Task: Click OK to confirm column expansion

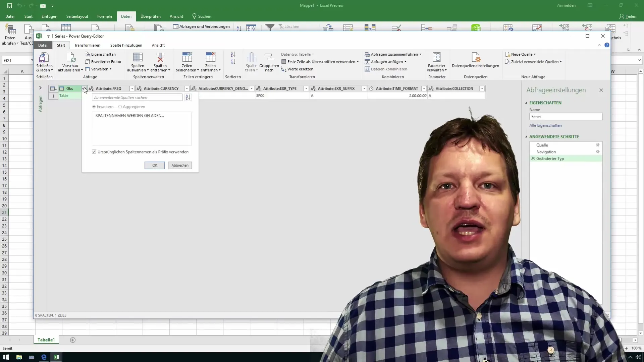Action: [155, 165]
